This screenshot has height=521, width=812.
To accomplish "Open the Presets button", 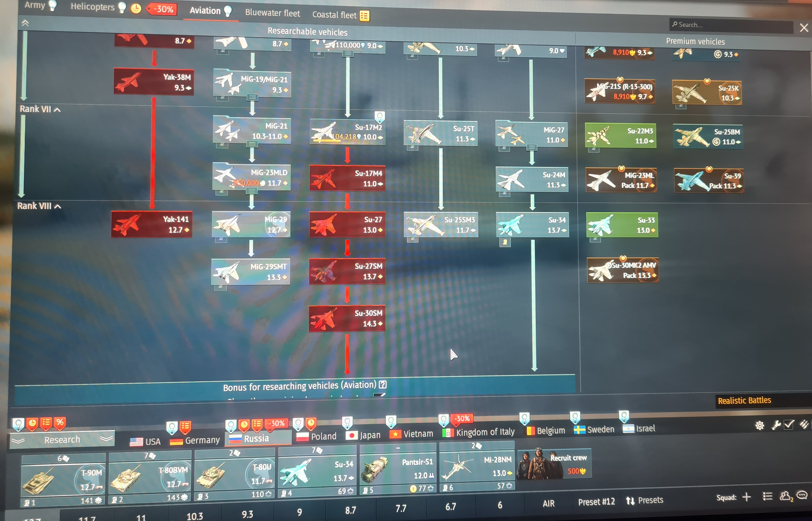I will coord(644,500).
